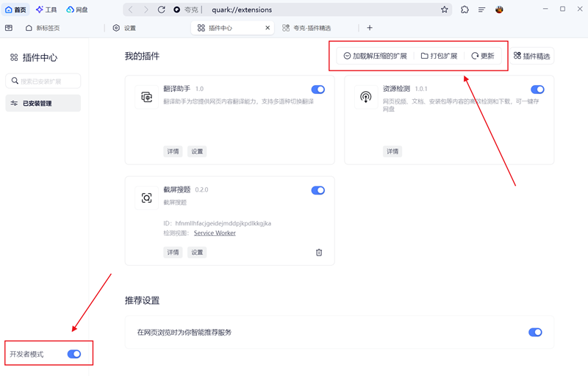Screen dimensions: 588x376
Task: Go back using the back arrow
Action: (x=131, y=10)
